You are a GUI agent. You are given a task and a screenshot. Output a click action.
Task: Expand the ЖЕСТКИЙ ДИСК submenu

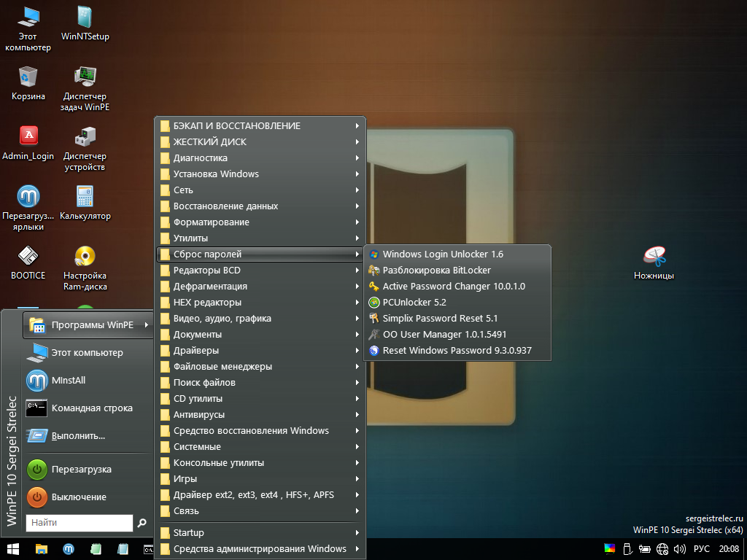tap(260, 142)
